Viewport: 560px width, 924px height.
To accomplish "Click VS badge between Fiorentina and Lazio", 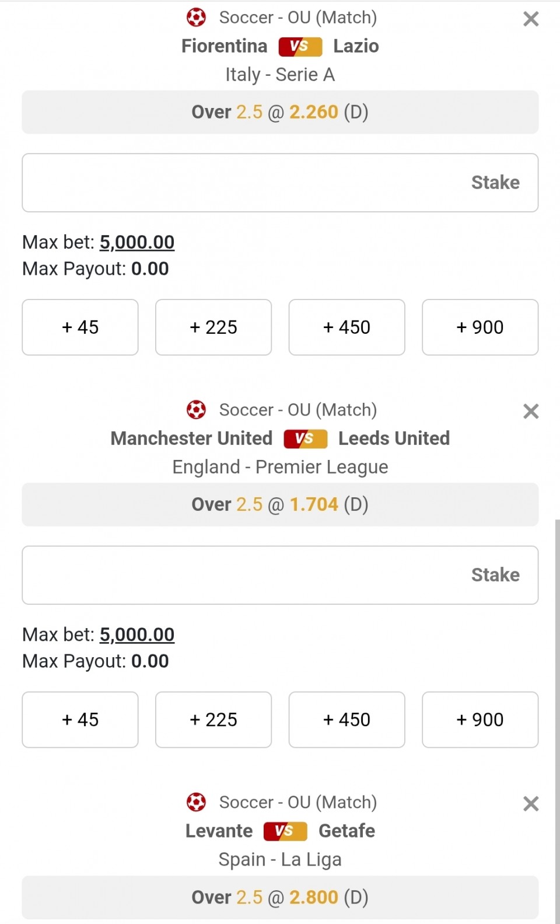I will point(300,47).
